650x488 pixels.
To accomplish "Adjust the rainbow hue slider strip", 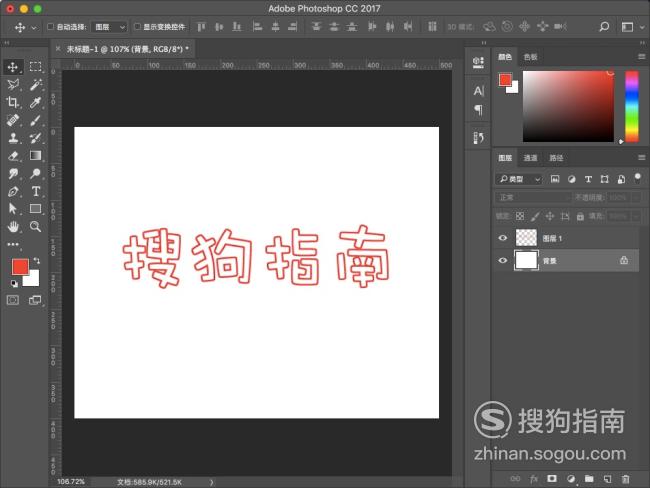I will tap(632, 107).
